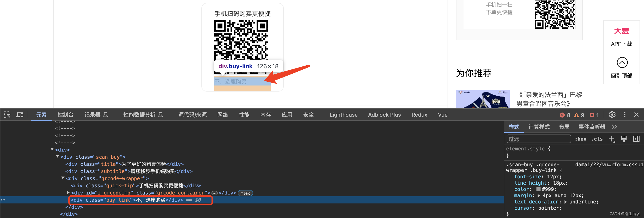This screenshot has width=644, height=218.
Task: Click the 回到顶部 label
Action: click(621, 76)
